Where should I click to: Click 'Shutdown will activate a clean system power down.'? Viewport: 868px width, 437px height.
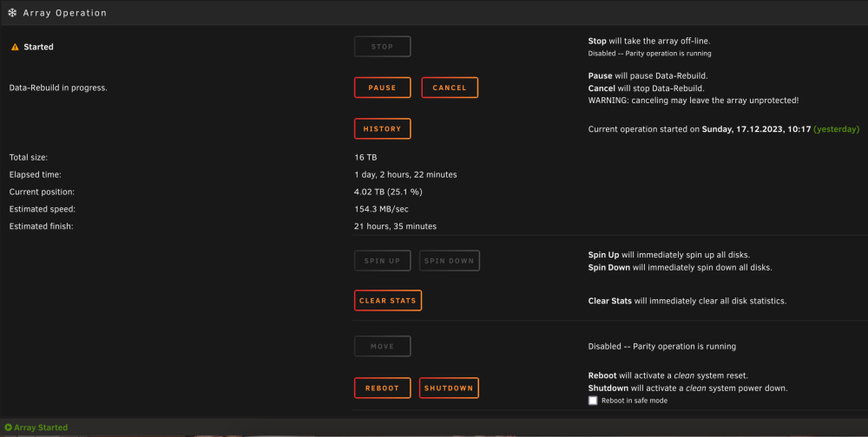pyautogui.click(x=687, y=388)
